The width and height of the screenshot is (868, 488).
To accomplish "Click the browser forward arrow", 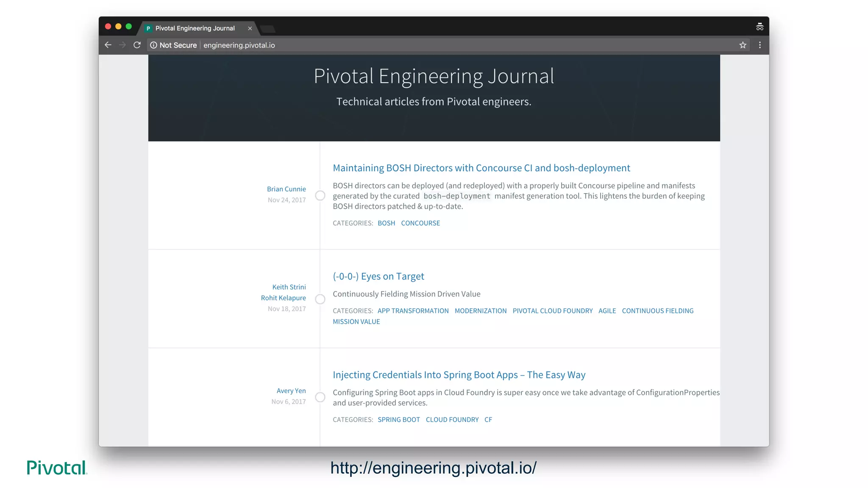I will point(122,45).
